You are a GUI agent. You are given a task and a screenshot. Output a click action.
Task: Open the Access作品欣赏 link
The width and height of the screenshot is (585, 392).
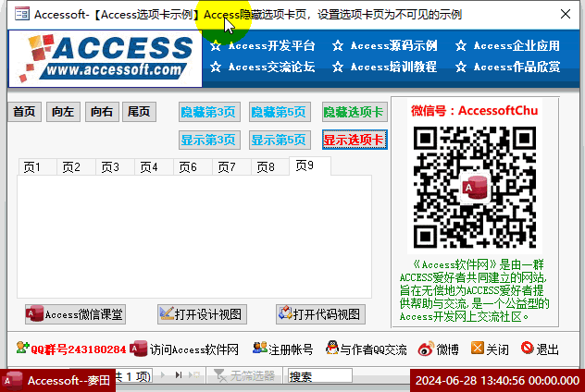coord(517,67)
